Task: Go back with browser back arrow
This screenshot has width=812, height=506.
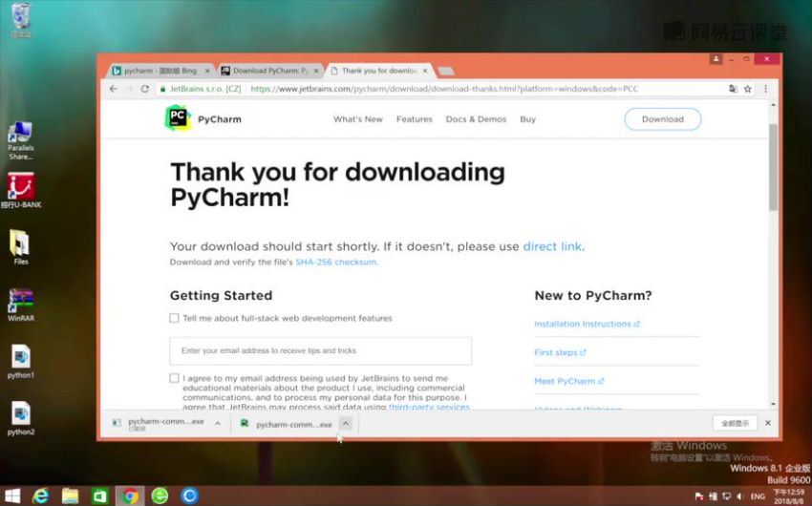Action: 114,89
